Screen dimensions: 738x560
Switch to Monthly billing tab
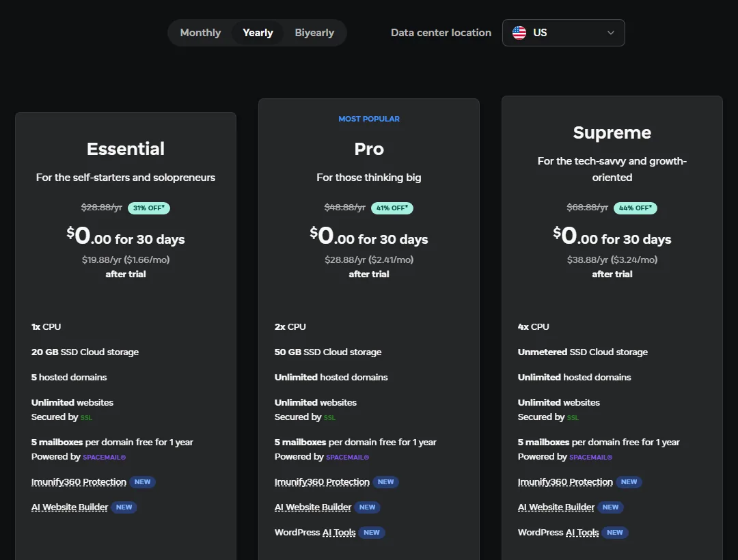pos(200,33)
